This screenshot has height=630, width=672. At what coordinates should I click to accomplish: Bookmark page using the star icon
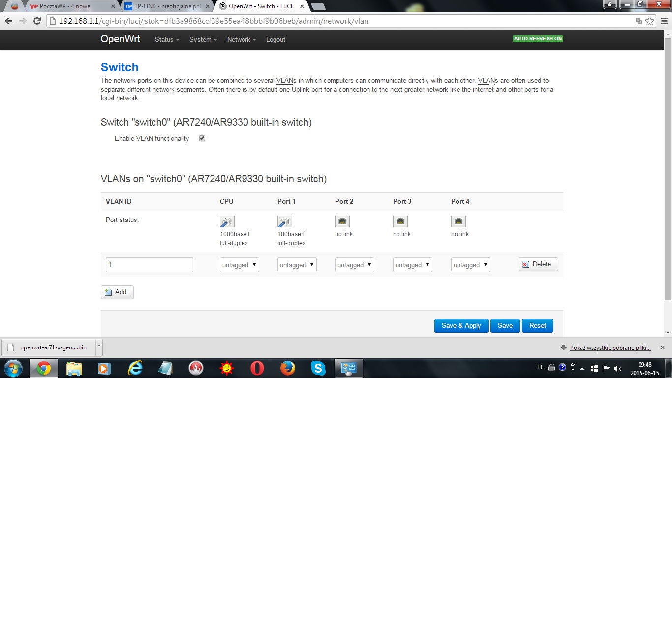pyautogui.click(x=650, y=21)
